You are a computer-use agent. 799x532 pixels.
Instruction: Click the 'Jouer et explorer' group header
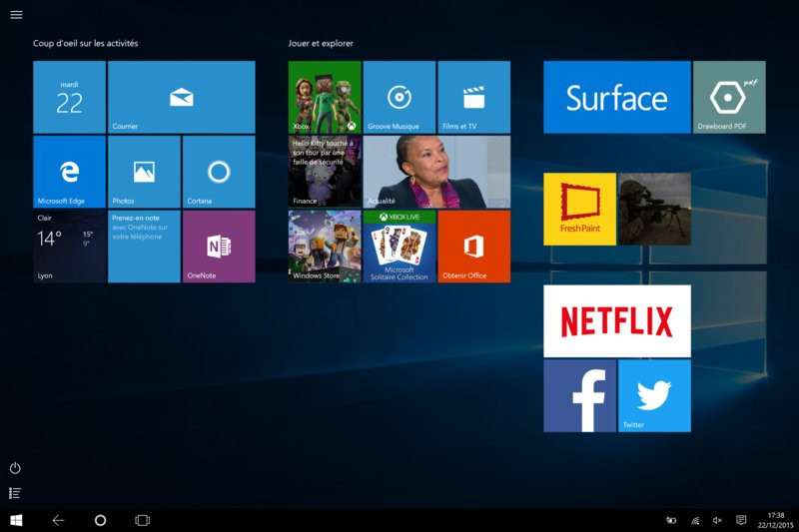coord(321,43)
